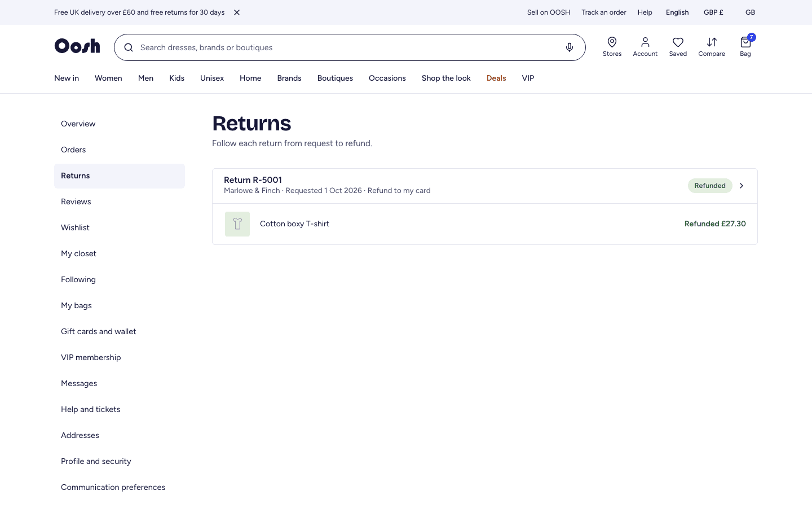The height and width of the screenshot is (508, 812).
Task: Open the shopping Bag icon
Action: point(745,47)
